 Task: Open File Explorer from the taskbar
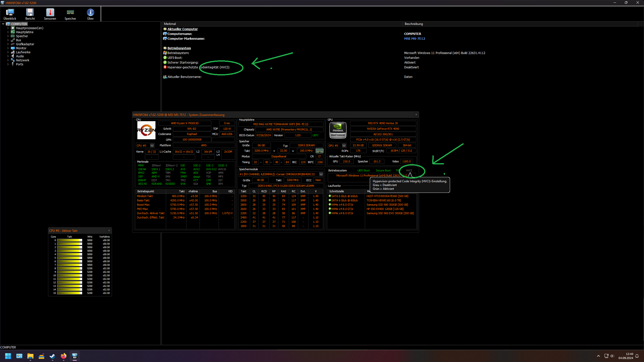click(30, 356)
